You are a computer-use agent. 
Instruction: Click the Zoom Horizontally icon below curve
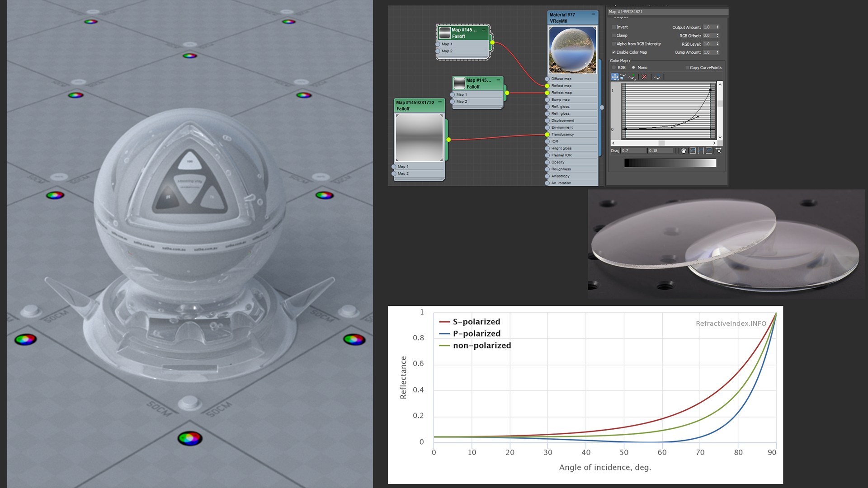coord(701,150)
